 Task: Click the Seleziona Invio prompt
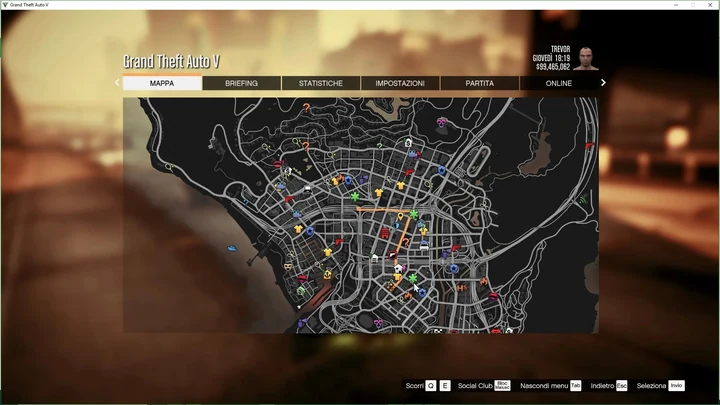[x=660, y=386]
